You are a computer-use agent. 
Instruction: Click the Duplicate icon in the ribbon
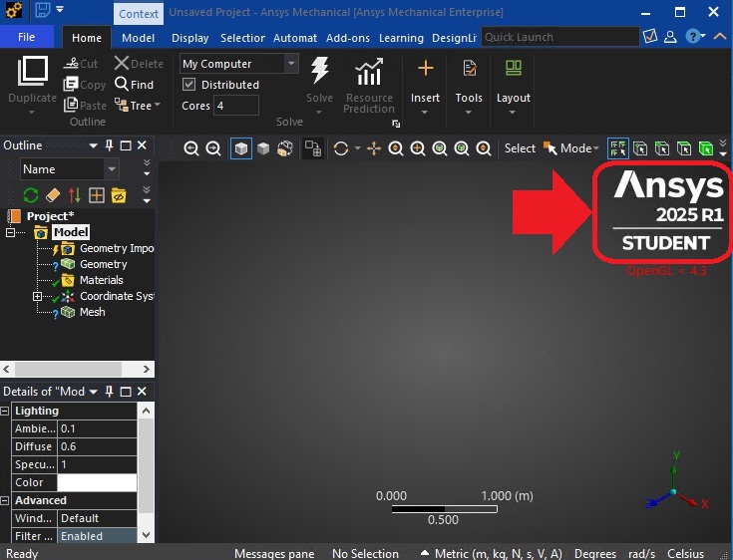pos(32,71)
